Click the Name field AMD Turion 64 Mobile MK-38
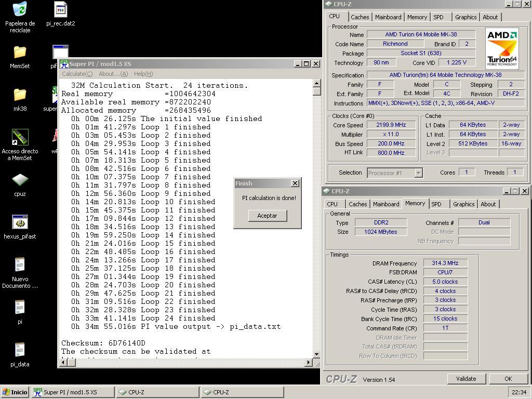 pos(421,34)
